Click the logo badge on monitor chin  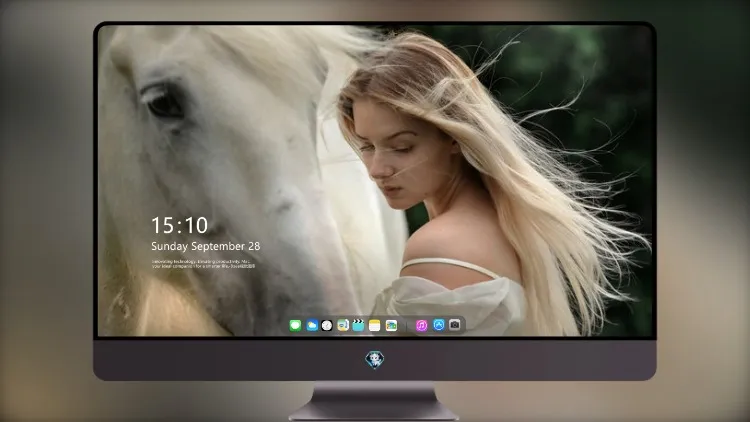click(x=375, y=359)
